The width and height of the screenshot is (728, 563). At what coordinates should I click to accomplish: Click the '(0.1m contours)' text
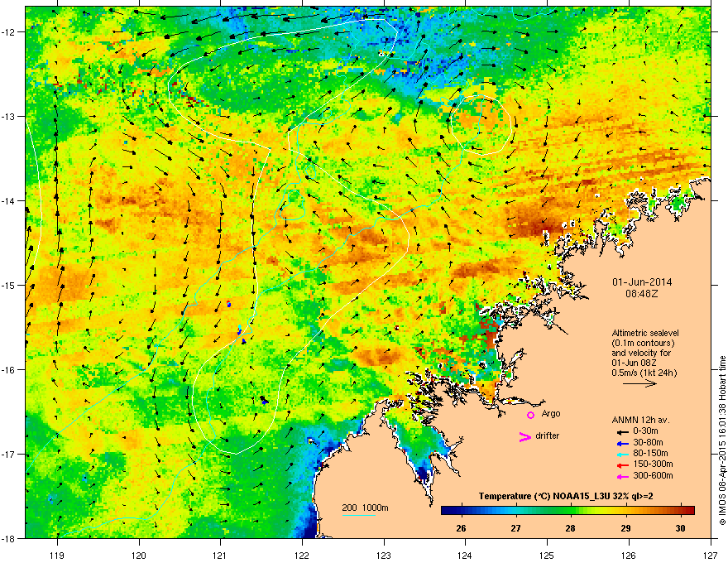[643, 343]
